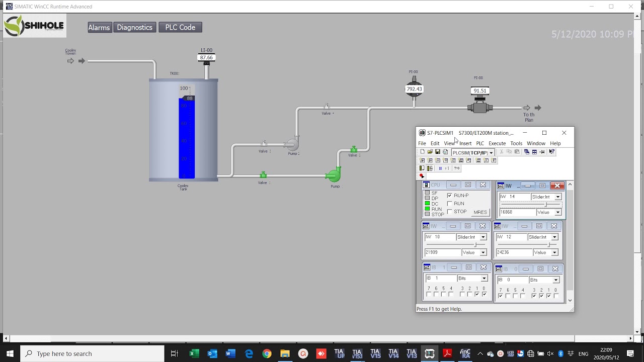Click New PLC icon in PLCSIM toolbar
The height and width of the screenshot is (362, 644).
(423, 152)
